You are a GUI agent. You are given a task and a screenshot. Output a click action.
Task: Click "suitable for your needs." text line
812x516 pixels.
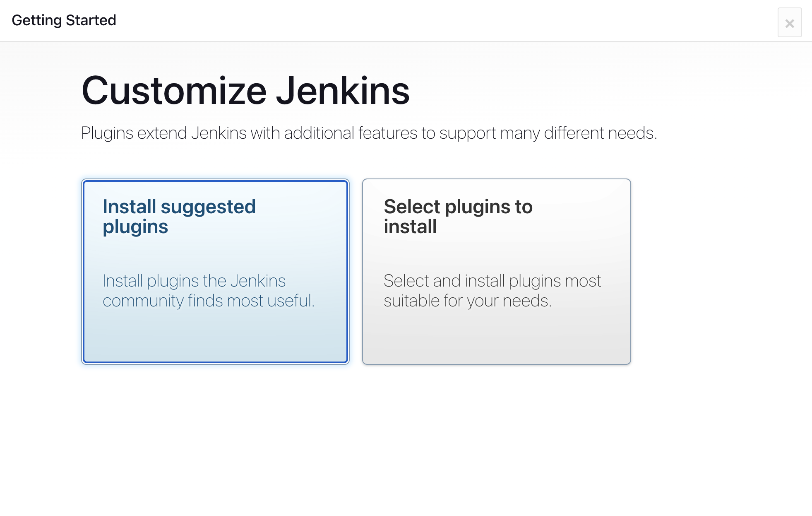pos(468,301)
